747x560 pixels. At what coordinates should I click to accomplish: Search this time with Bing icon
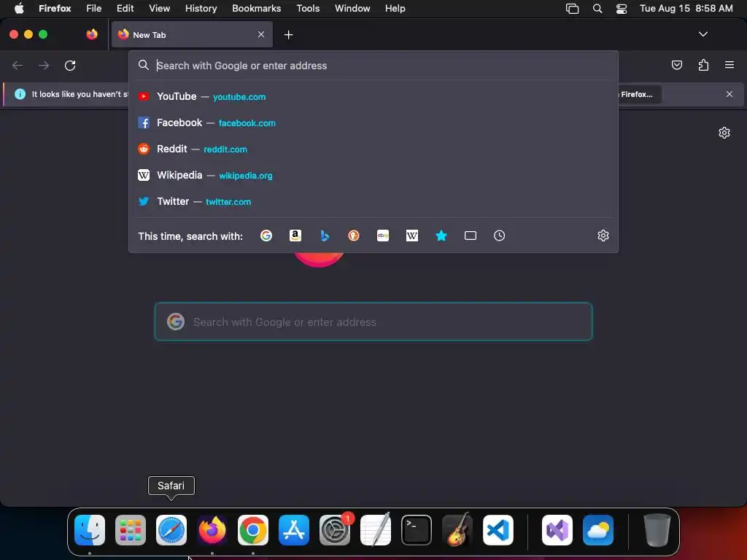[325, 236]
